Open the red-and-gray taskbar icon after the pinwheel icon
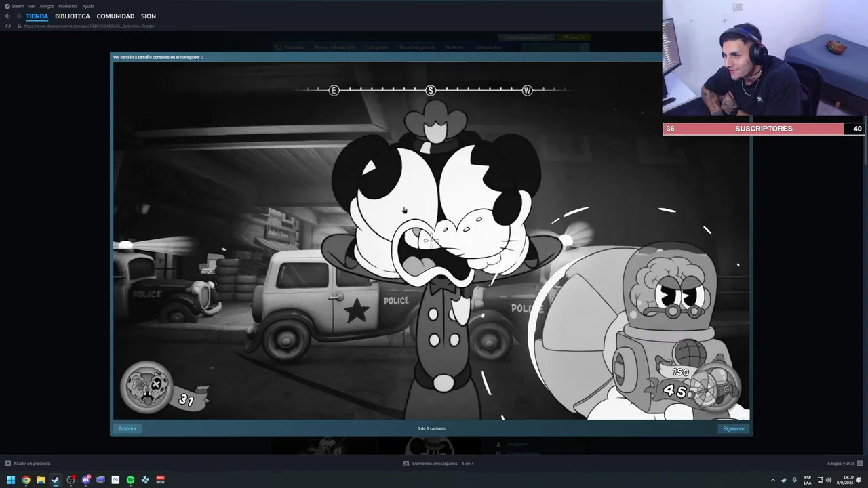868x488 pixels. click(160, 480)
